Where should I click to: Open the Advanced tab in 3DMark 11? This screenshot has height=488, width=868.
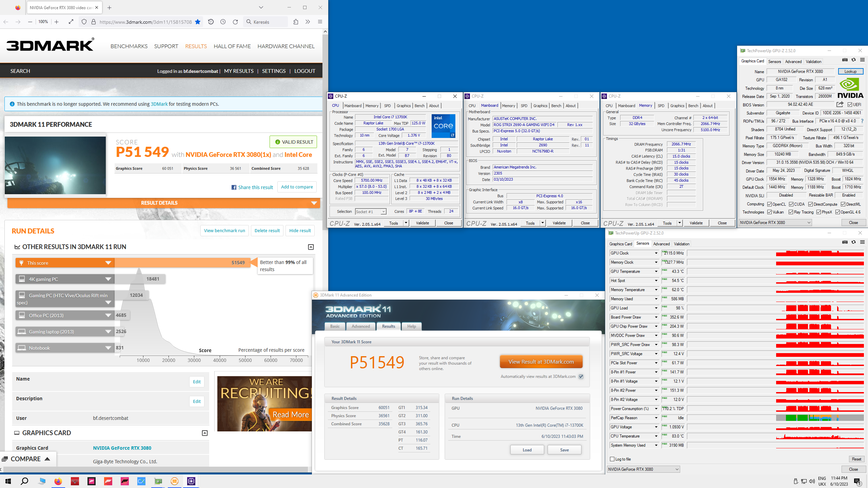coord(360,326)
